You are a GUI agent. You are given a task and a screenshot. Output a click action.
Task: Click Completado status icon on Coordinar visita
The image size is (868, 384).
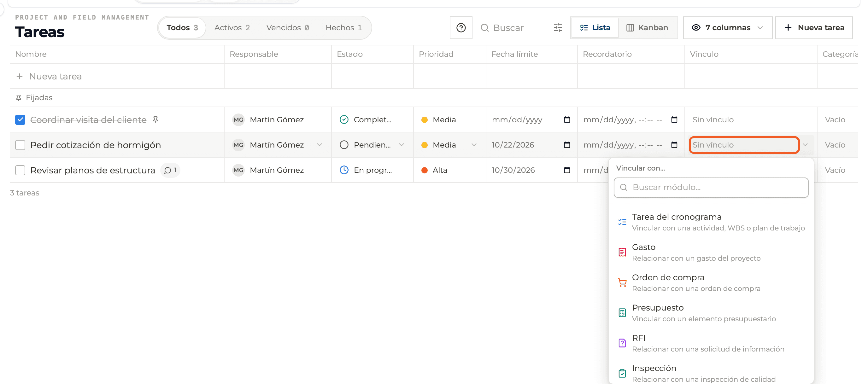pos(344,119)
